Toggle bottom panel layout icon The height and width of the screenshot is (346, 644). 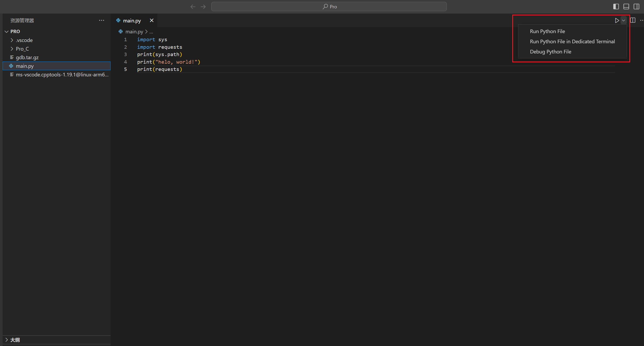[x=626, y=7]
